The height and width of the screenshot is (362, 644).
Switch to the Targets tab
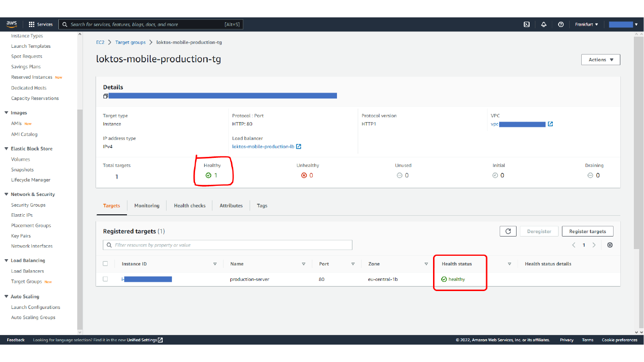[112, 206]
